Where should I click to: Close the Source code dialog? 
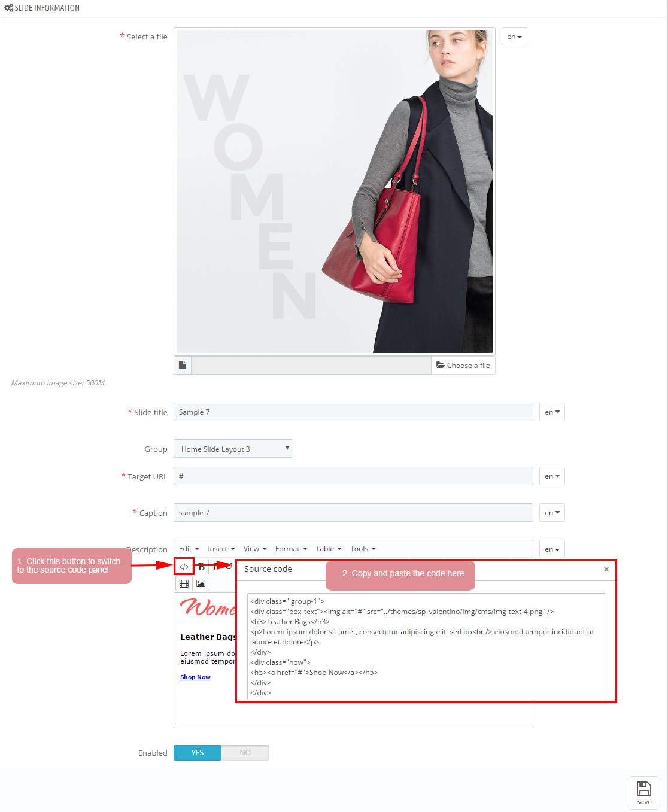coord(606,569)
